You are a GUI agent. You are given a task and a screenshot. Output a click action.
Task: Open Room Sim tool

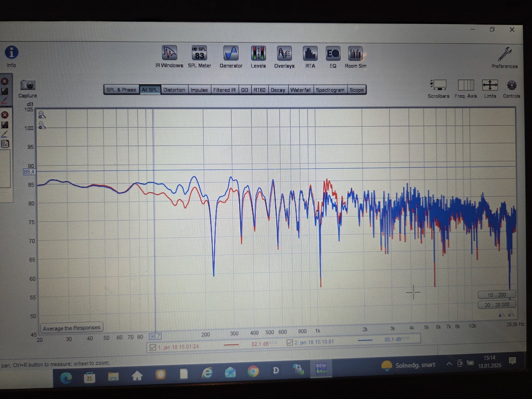point(355,54)
